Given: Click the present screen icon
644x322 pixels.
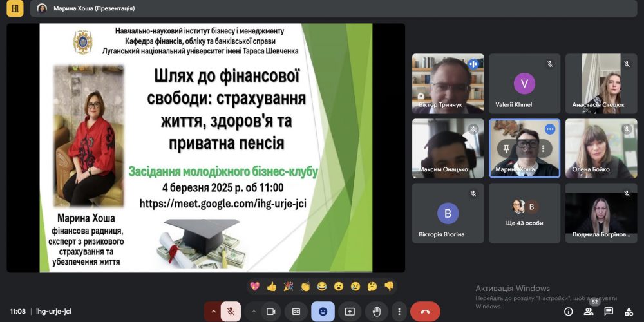Looking at the screenshot, I should pyautogui.click(x=350, y=312).
